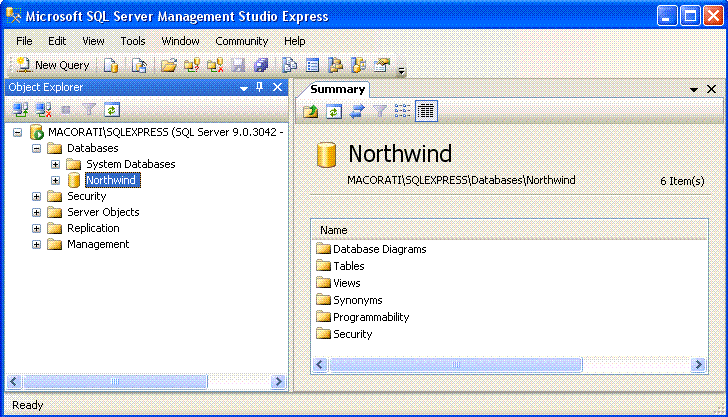728x417 pixels.
Task: Click the Properties Window toolbar icon
Action: (382, 65)
